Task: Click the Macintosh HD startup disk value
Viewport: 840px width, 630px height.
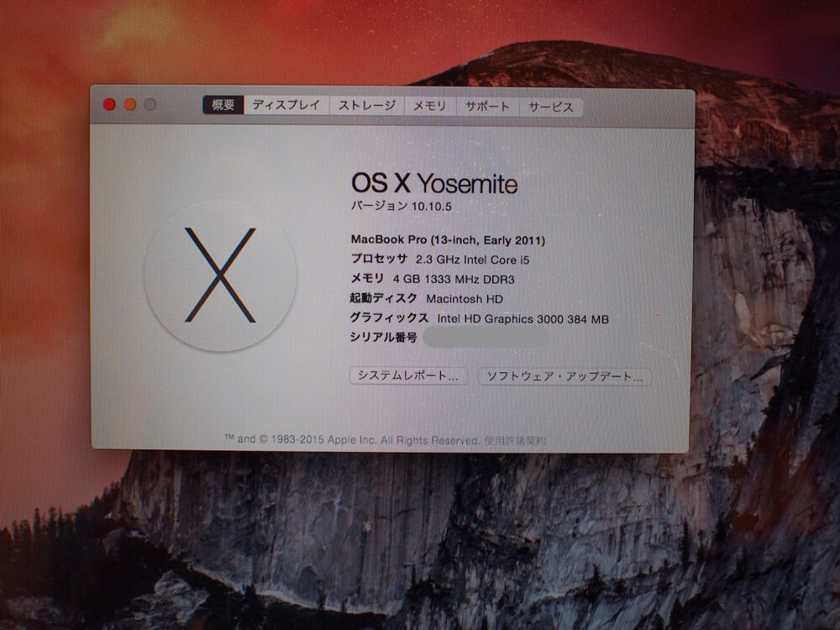Action: 465,299
